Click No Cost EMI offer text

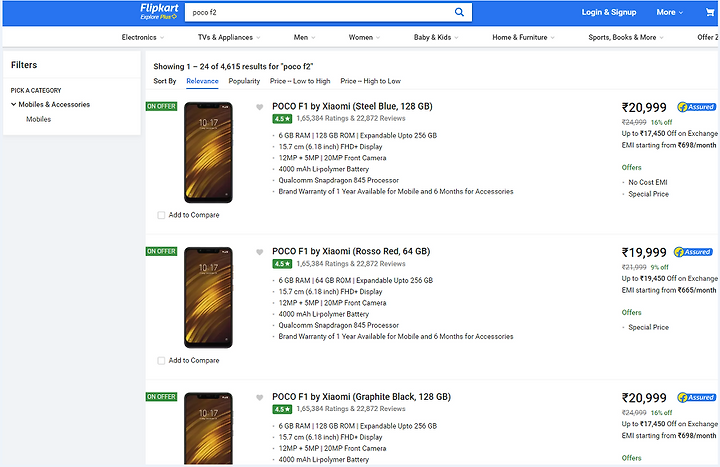pyautogui.click(x=647, y=182)
